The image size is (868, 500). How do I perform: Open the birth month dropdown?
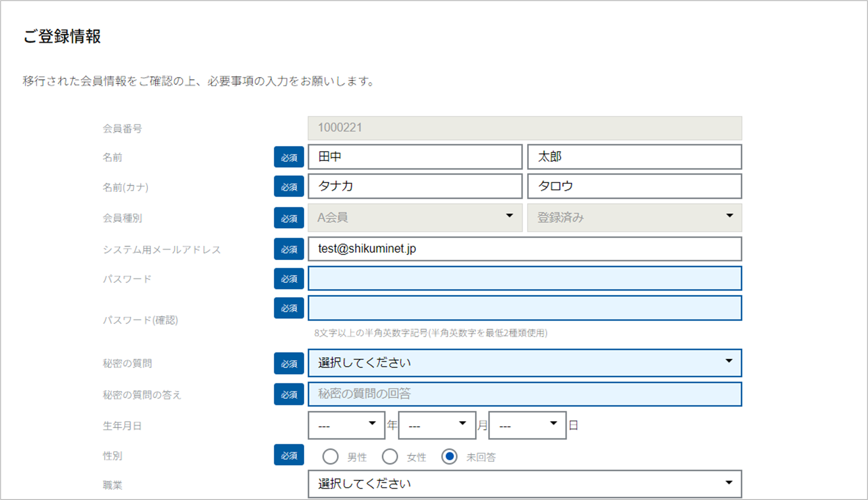coord(437,425)
